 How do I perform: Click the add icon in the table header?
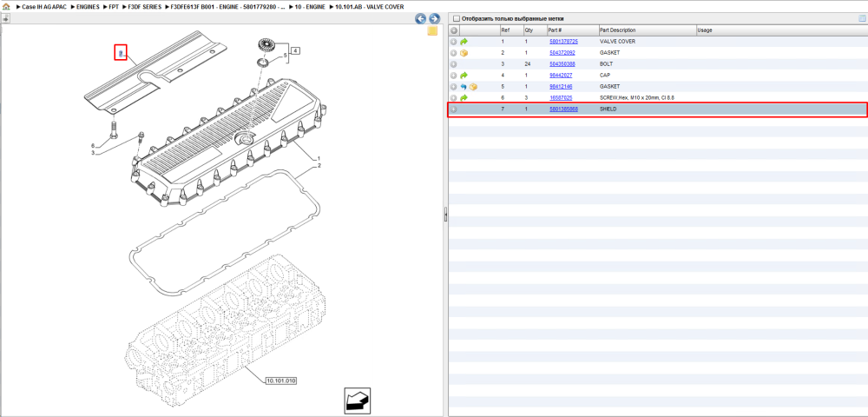453,30
